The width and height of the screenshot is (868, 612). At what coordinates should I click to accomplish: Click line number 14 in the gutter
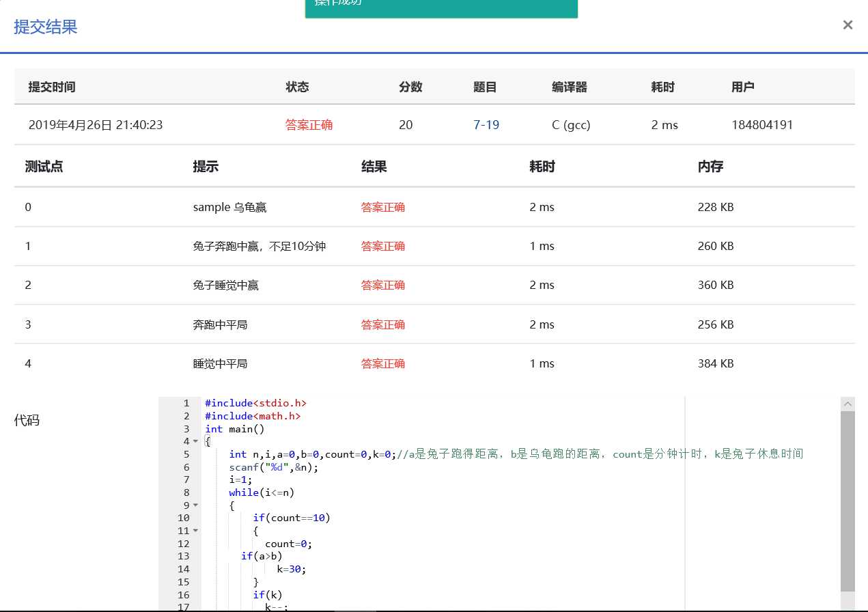[183, 569]
